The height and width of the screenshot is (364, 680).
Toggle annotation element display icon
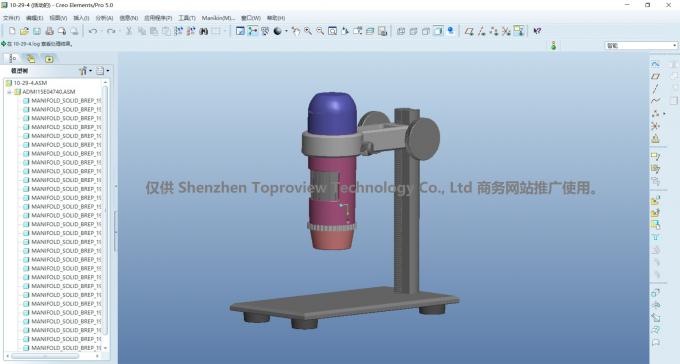(518, 31)
